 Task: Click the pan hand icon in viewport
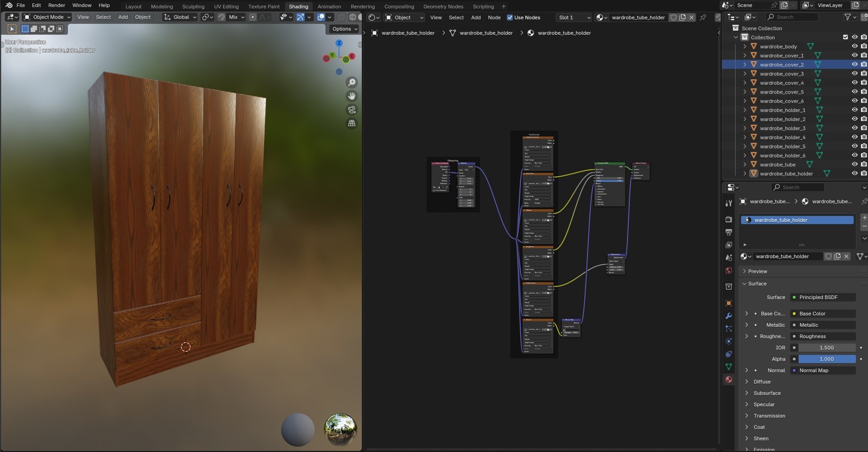(352, 96)
